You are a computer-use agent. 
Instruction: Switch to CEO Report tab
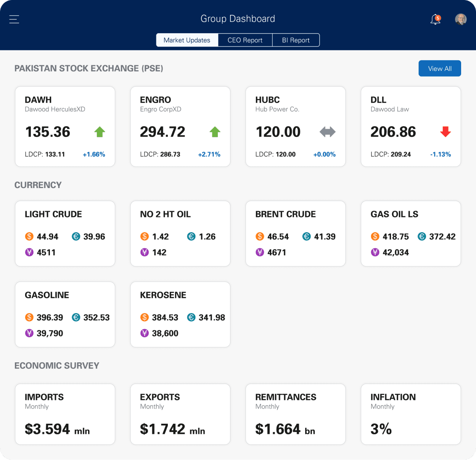[x=245, y=40]
